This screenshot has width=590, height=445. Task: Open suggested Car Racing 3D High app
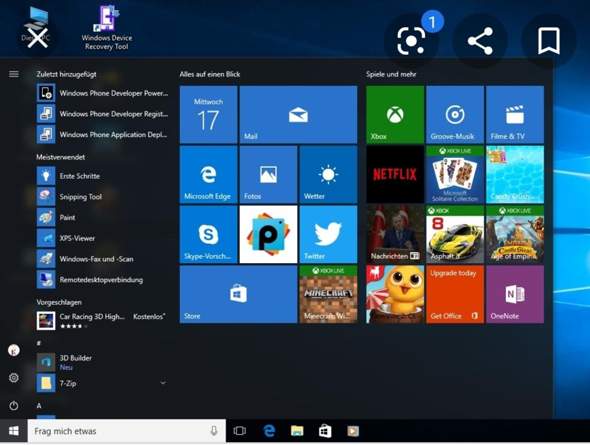tap(102, 320)
